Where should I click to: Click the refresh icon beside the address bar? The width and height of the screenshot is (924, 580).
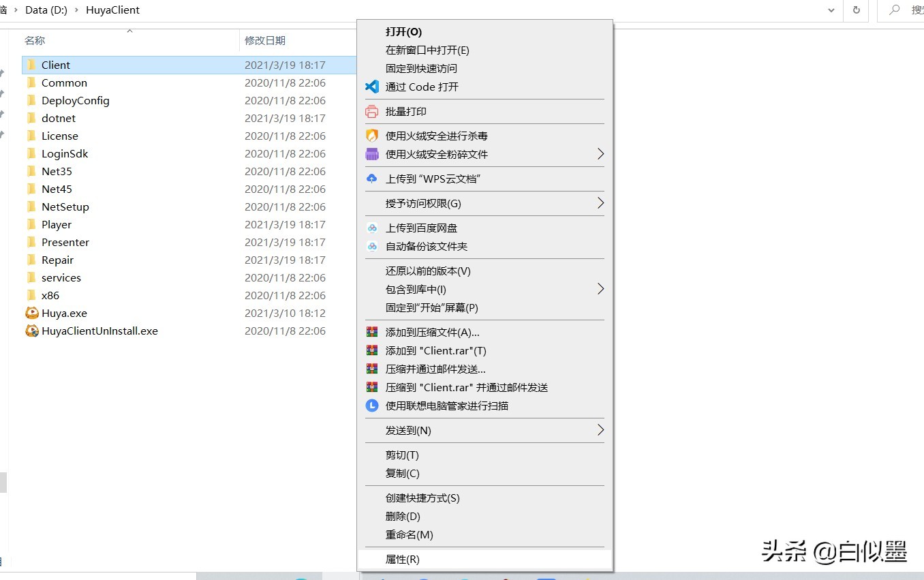[x=855, y=10]
